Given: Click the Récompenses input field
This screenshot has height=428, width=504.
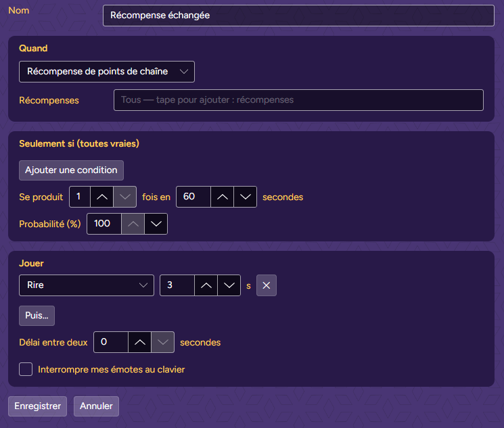Looking at the screenshot, I should (x=298, y=100).
